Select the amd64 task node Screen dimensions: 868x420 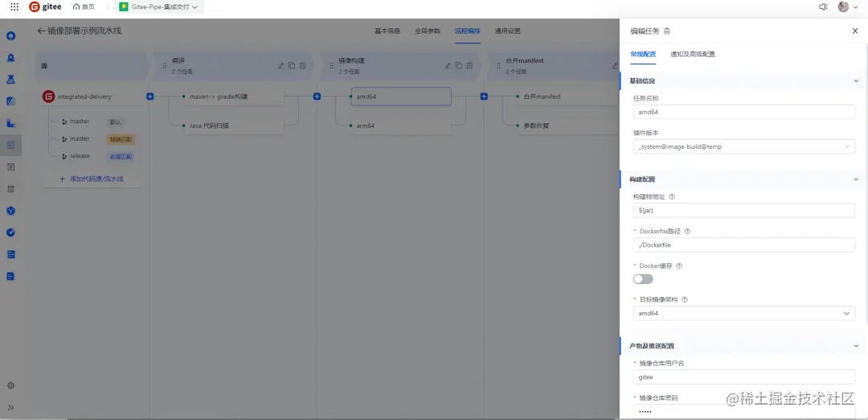[x=401, y=97]
